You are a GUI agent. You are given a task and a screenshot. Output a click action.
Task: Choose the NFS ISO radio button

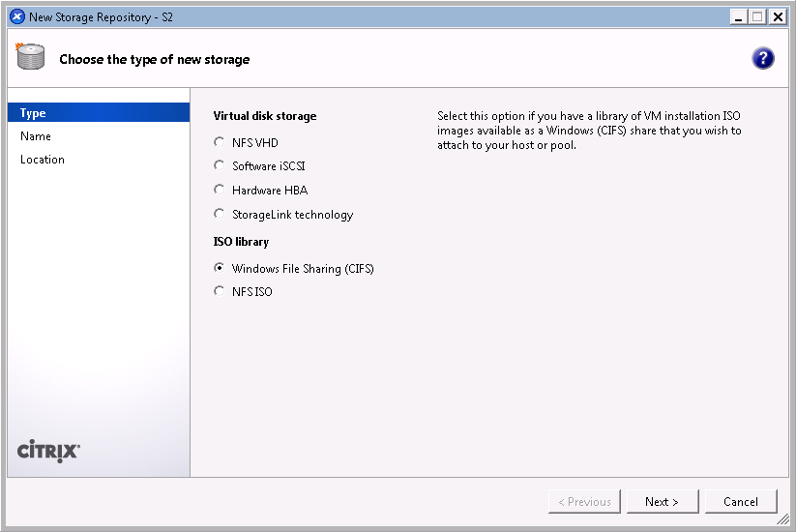219,291
